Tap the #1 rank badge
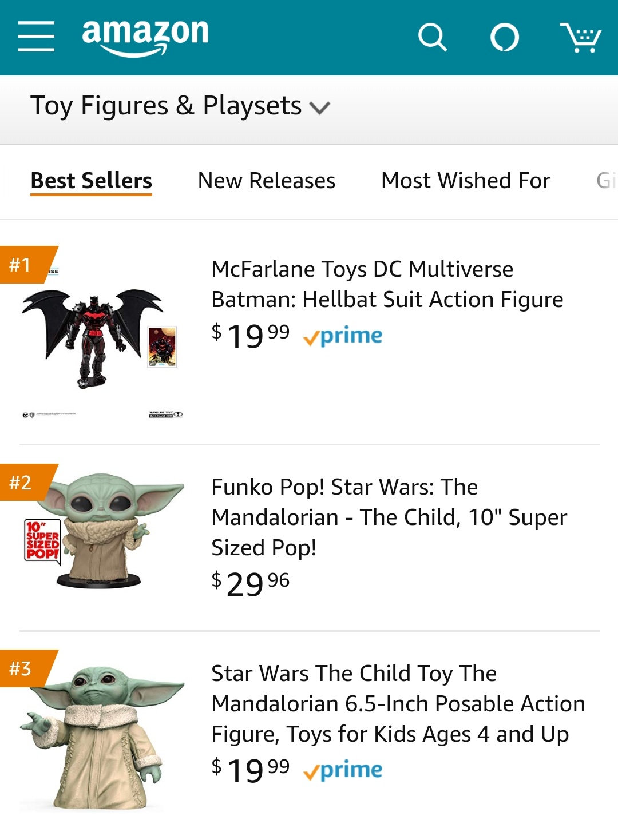The height and width of the screenshot is (840, 618). point(22,265)
